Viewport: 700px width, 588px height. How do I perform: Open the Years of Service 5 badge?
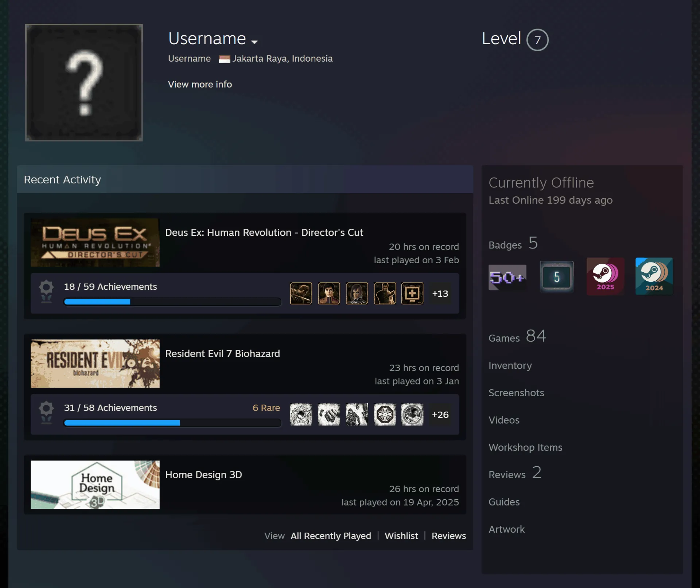(x=556, y=277)
